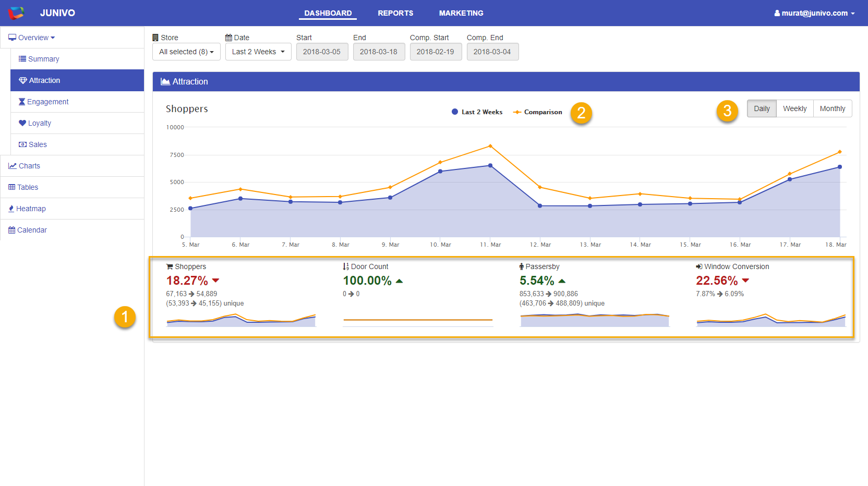
Task: Open the Store selection dropdown
Action: click(186, 52)
